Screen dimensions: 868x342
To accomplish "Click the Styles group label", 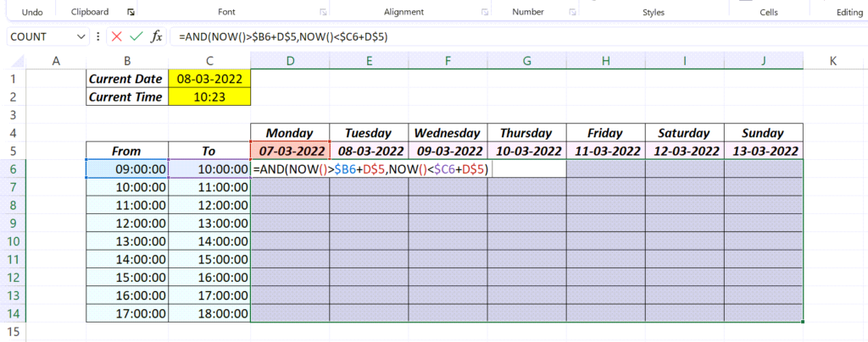I will tap(654, 12).
